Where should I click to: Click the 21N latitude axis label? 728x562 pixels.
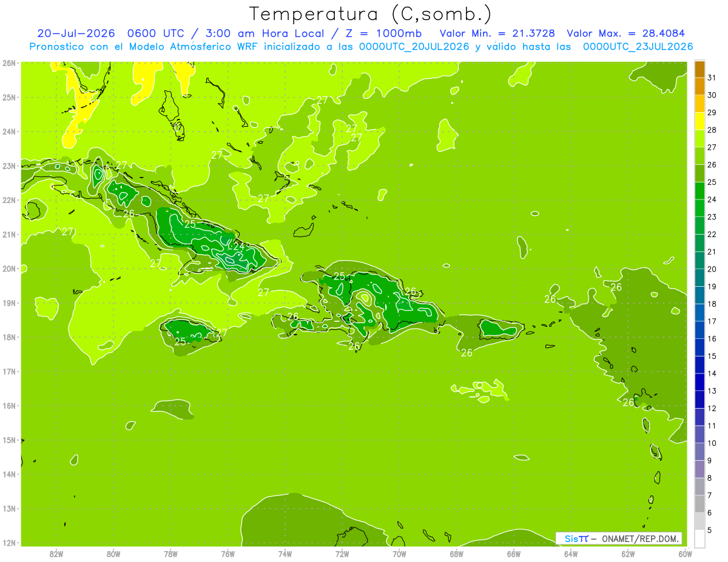click(9, 235)
